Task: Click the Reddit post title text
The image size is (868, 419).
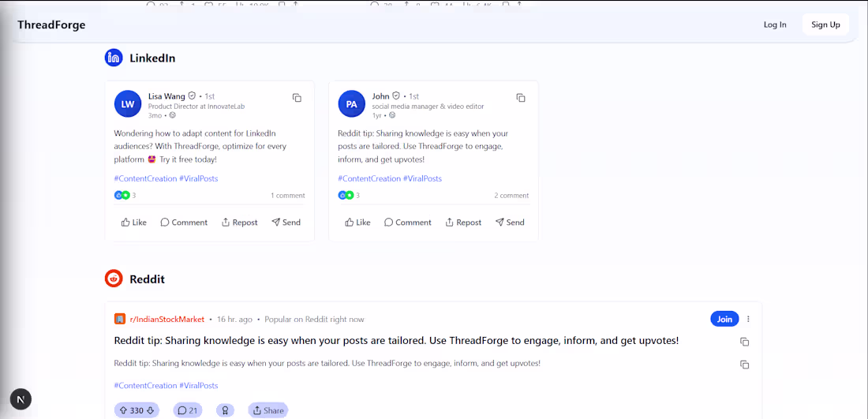Action: tap(396, 341)
